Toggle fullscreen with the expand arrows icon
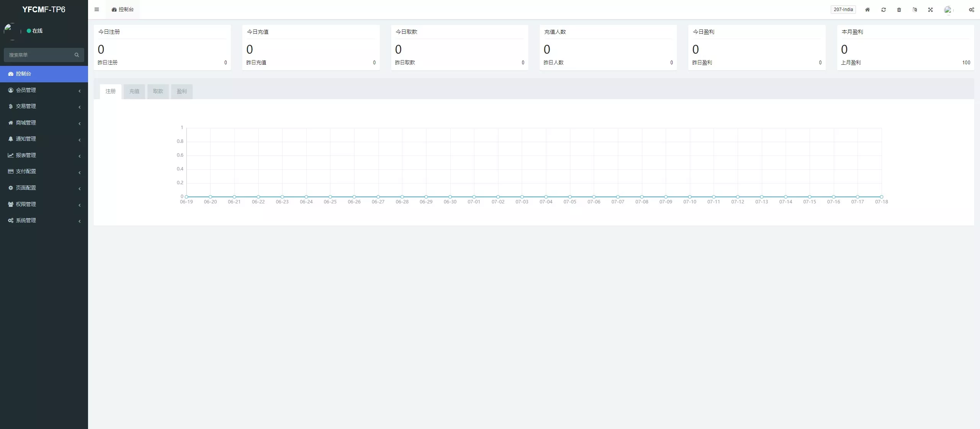The width and height of the screenshot is (980, 429). 930,10
